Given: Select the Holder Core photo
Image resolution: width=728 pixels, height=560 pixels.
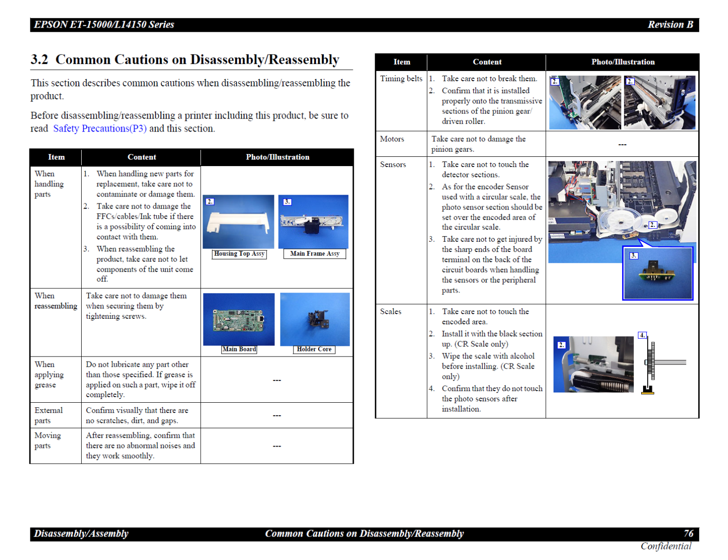Looking at the screenshot, I should [315, 319].
